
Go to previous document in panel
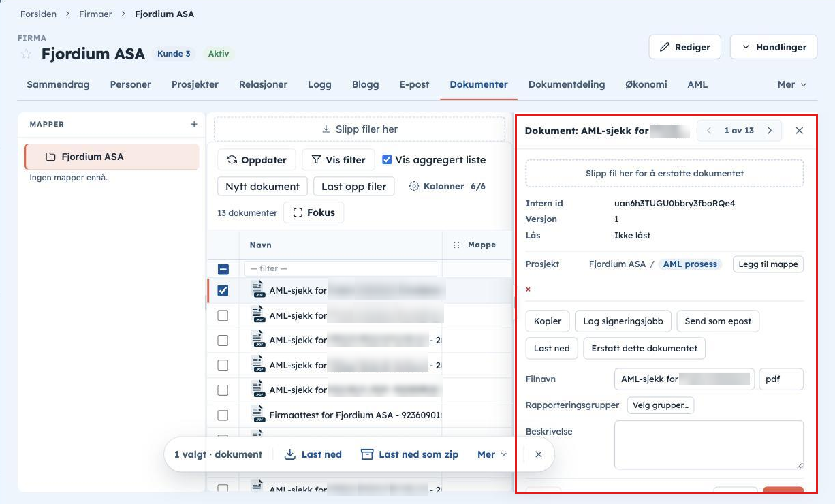coord(709,131)
